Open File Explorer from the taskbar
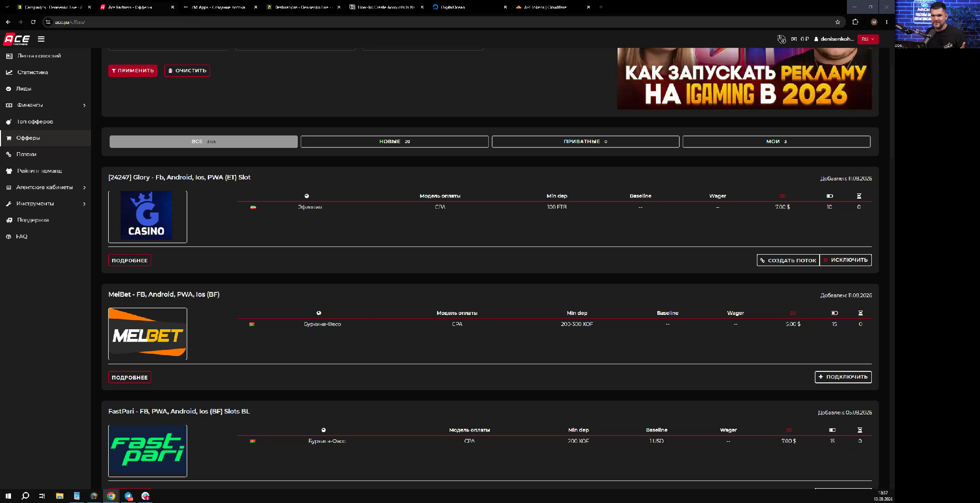980x503 pixels. point(59,496)
